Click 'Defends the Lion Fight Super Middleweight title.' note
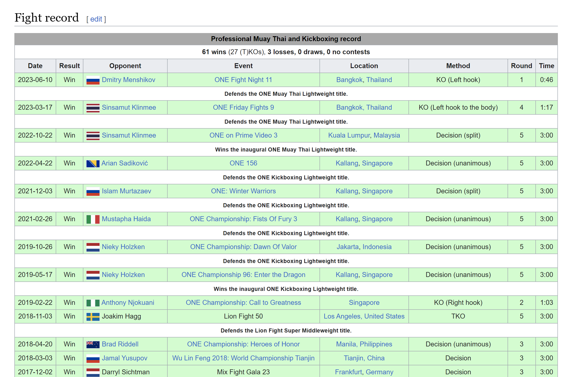The height and width of the screenshot is (377, 588). coord(286,331)
